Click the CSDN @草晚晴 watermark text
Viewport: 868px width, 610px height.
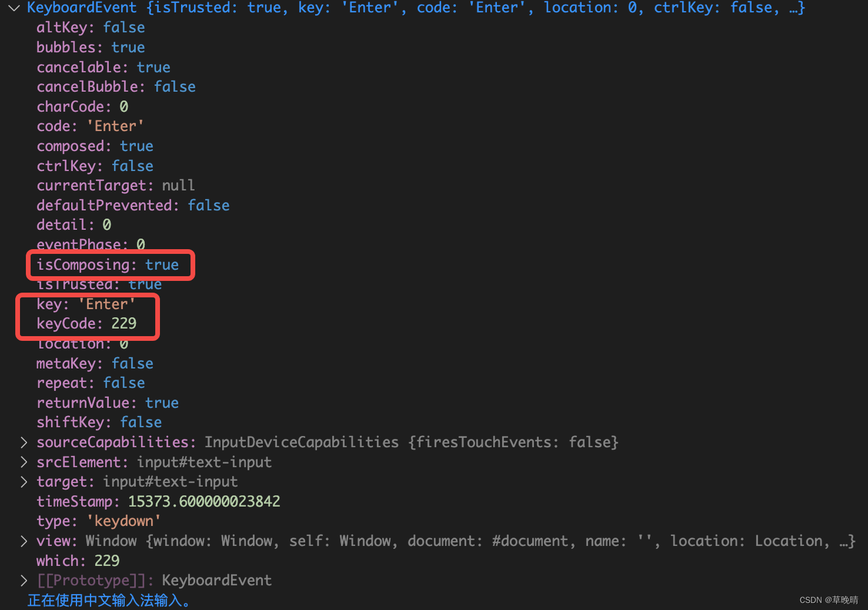tap(829, 600)
